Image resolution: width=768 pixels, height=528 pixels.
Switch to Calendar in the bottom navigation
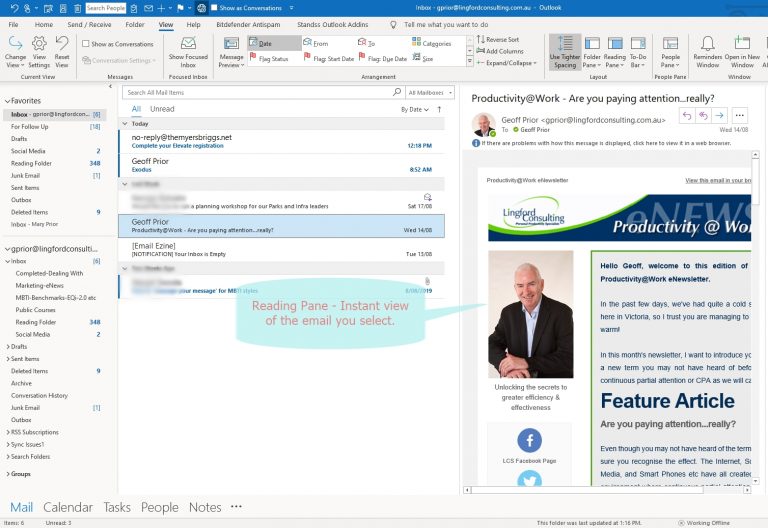pos(68,507)
